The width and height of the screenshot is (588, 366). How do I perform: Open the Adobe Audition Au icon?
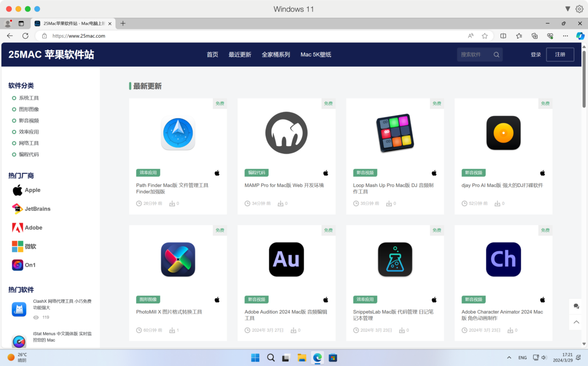tap(287, 259)
